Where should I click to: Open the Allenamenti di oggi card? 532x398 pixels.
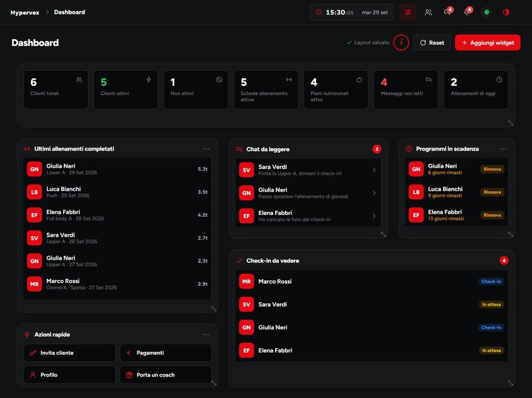(x=476, y=89)
